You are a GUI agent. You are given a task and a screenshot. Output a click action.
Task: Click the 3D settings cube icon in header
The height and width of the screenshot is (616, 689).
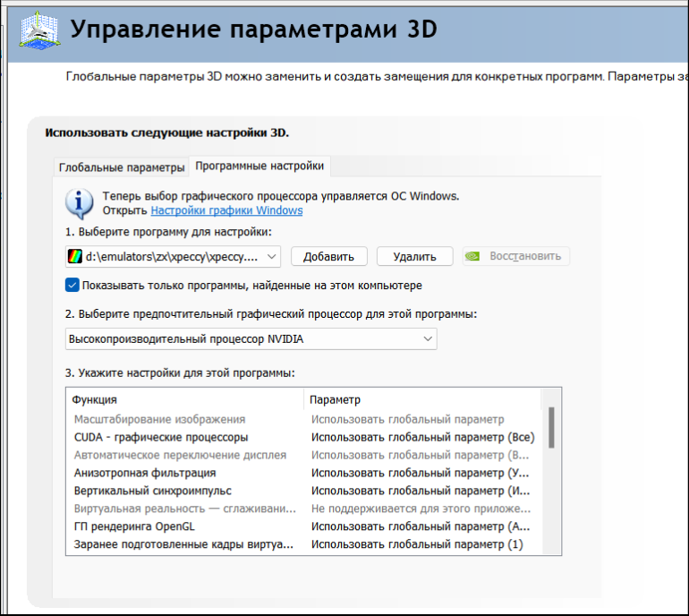click(x=39, y=30)
